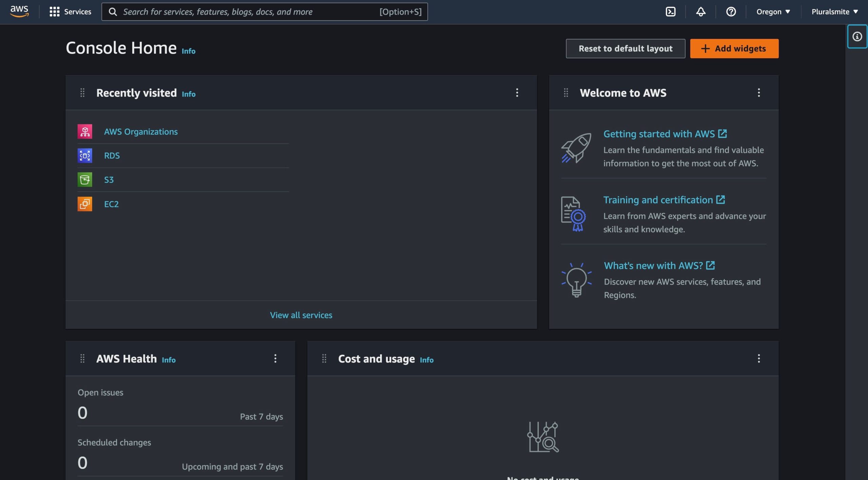Expand the Recently visited widget options

[x=516, y=92]
